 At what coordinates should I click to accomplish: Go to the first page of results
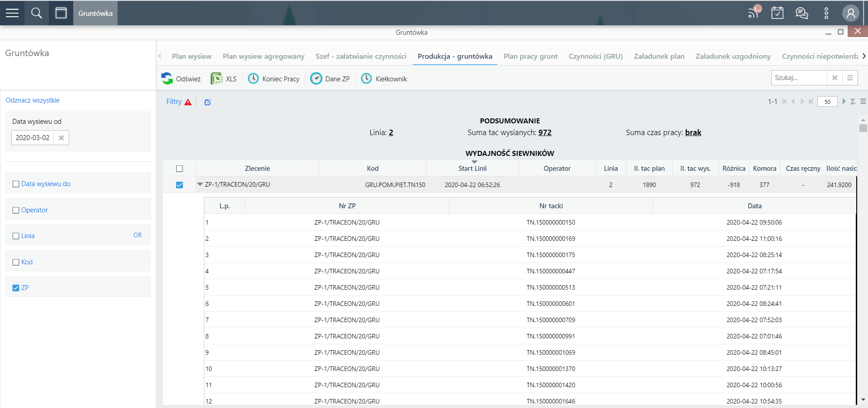coord(784,102)
